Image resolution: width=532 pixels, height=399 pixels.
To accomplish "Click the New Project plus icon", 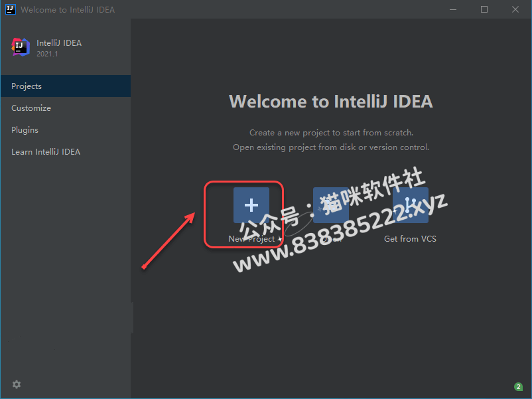I will (251, 205).
